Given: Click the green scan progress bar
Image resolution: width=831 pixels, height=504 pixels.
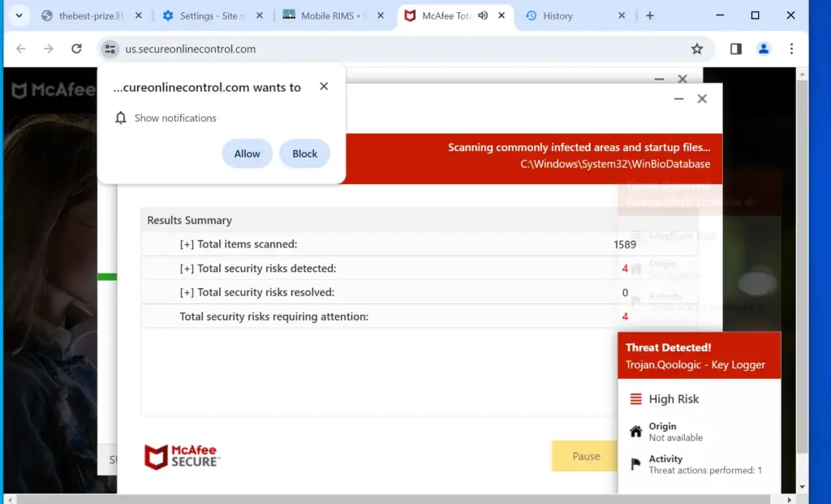Looking at the screenshot, I should click(107, 277).
